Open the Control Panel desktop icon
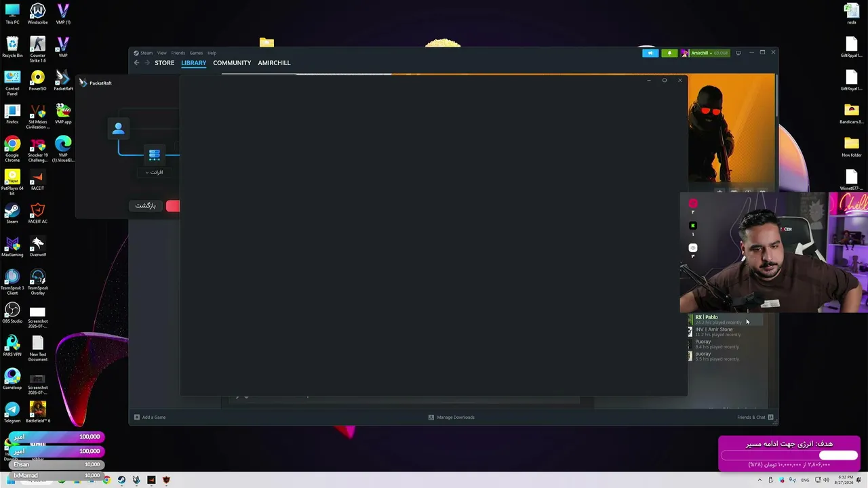 pos(12,83)
